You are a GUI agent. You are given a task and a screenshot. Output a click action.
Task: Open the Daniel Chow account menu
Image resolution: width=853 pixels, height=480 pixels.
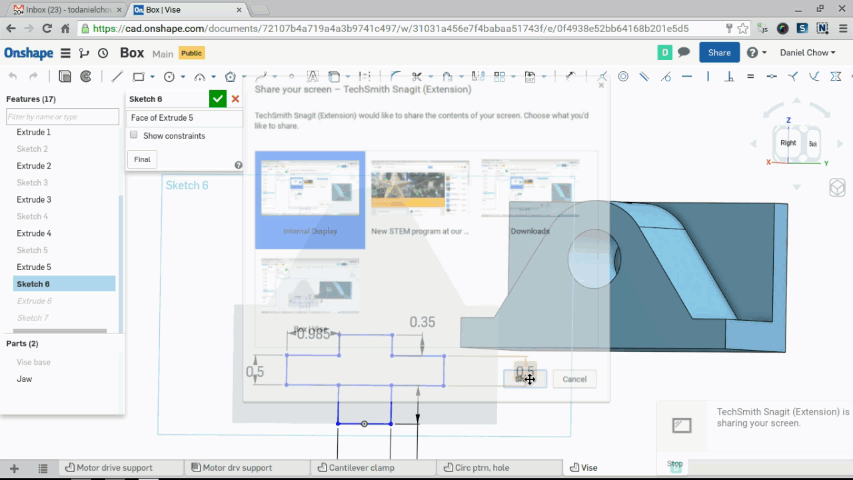point(807,53)
